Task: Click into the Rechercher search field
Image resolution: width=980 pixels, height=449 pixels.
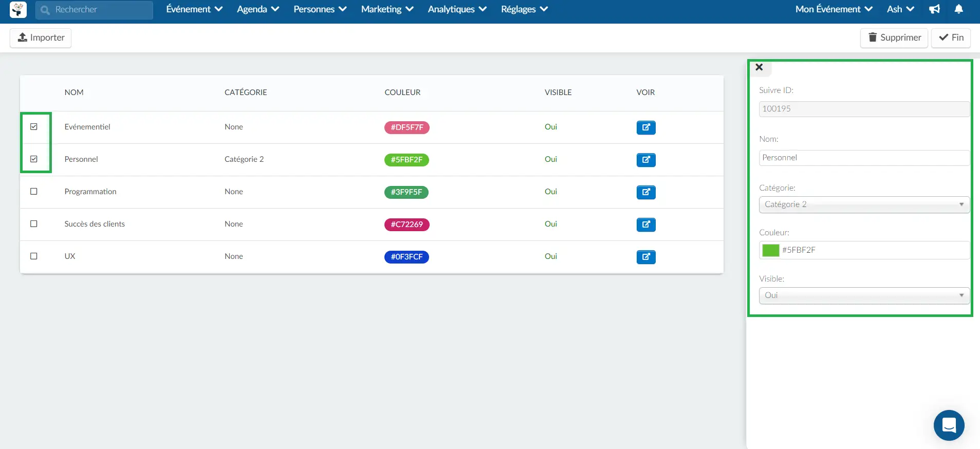Action: tap(94, 10)
